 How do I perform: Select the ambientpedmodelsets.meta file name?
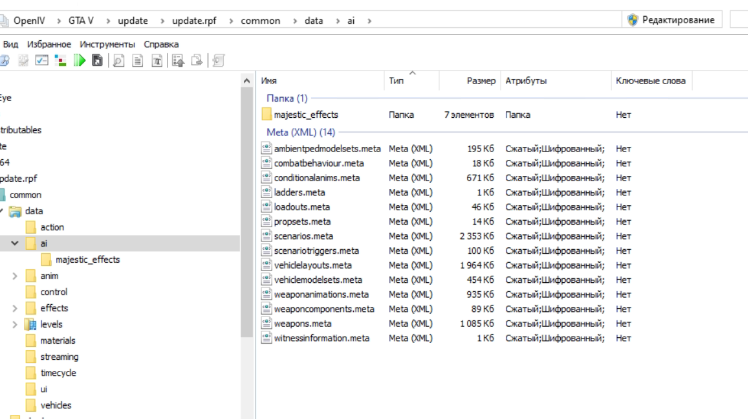pos(327,149)
